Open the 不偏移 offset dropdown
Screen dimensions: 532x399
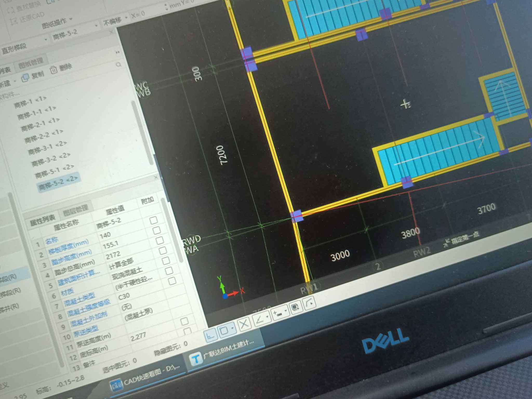[116, 20]
